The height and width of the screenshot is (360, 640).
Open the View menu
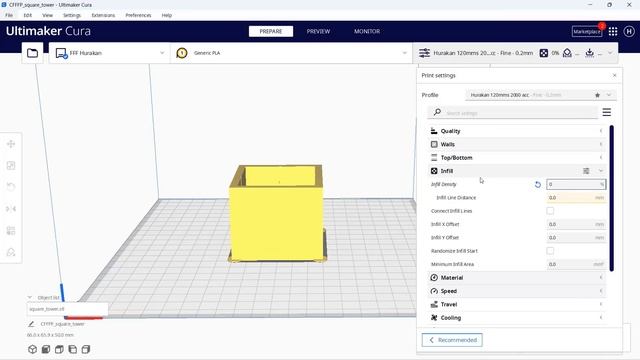coord(47,15)
